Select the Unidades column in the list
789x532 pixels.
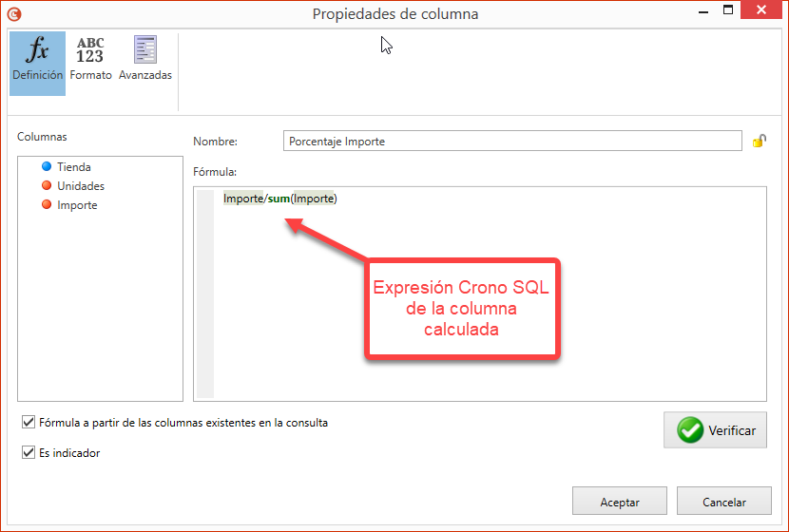point(80,186)
